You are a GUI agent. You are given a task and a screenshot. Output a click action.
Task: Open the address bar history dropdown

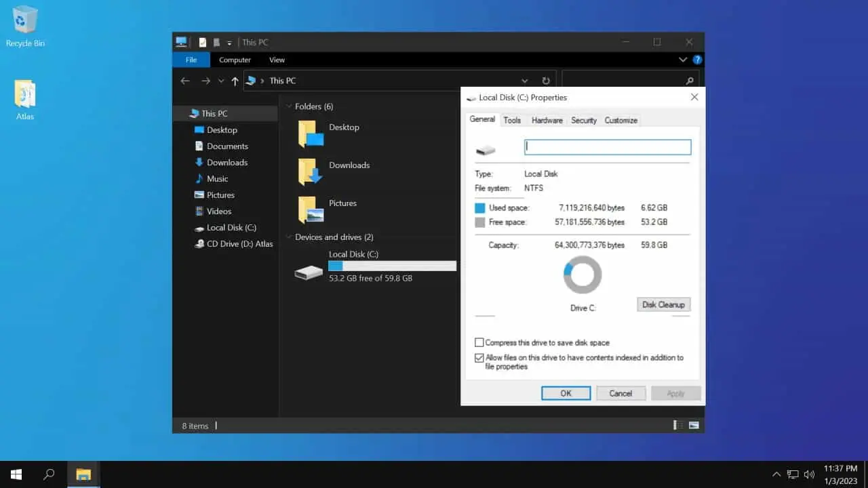[x=524, y=81]
